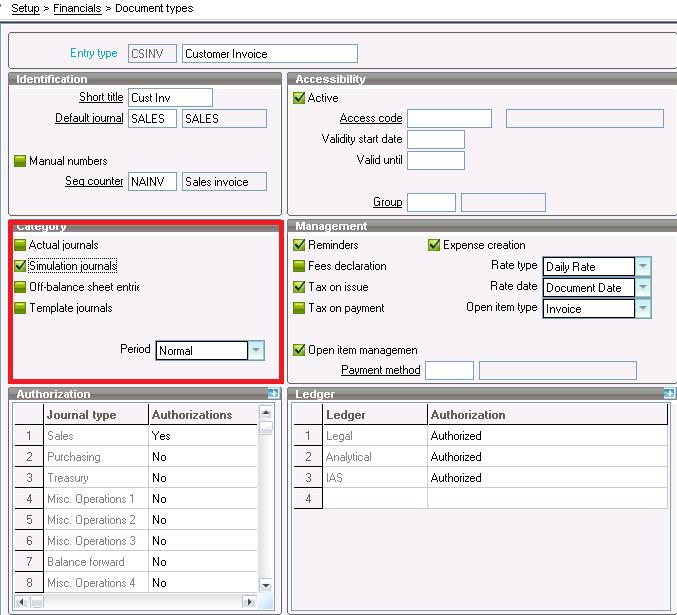Click the Access code label link
The width and height of the screenshot is (677, 615).
[371, 118]
